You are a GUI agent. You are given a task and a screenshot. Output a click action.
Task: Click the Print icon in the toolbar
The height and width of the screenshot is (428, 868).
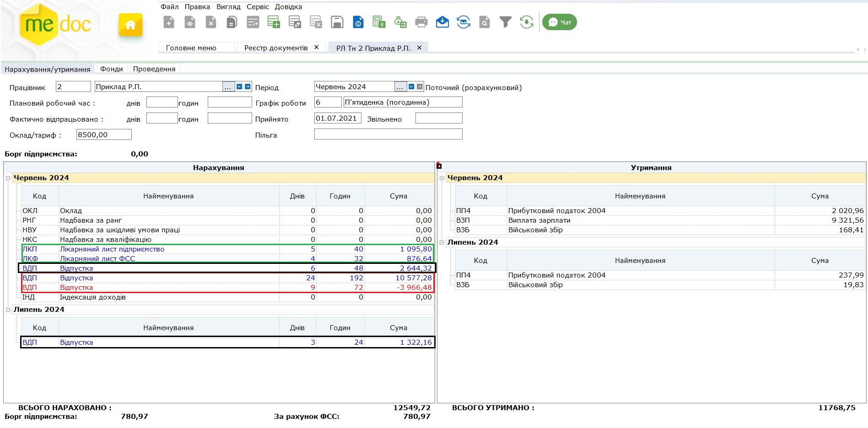tap(421, 22)
